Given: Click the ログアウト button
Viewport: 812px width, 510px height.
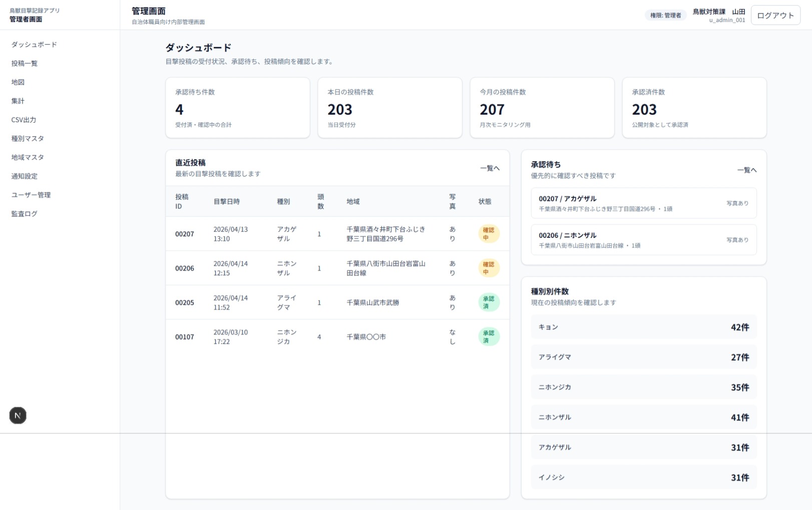Looking at the screenshot, I should pos(775,16).
